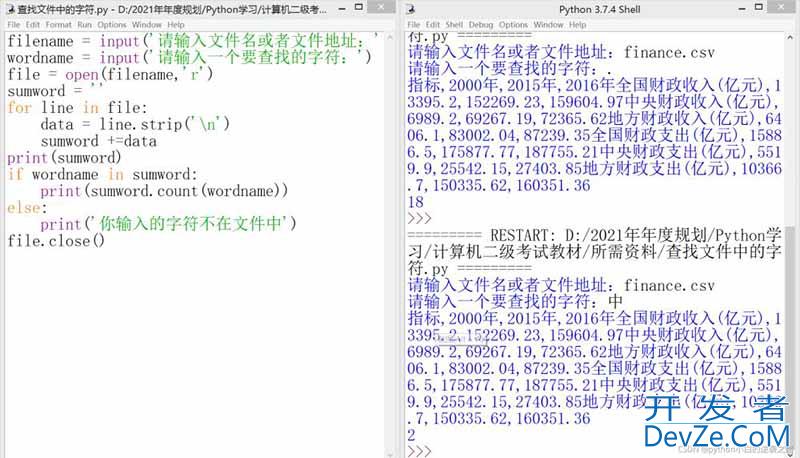This screenshot has height=458, width=800.
Task: Place cursor on the 'wordname = input' code line
Action: click(189, 58)
